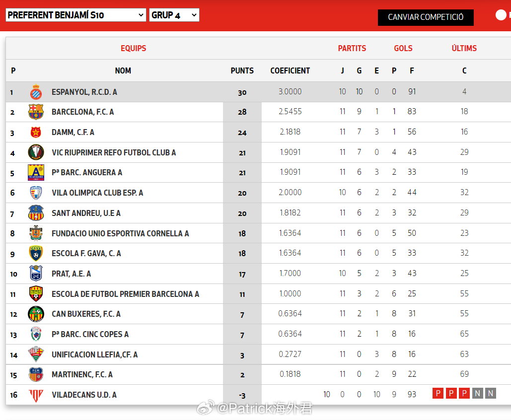
Task: Click the Escola de Futbol Premier Barcelona crest
Action: pyautogui.click(x=36, y=293)
